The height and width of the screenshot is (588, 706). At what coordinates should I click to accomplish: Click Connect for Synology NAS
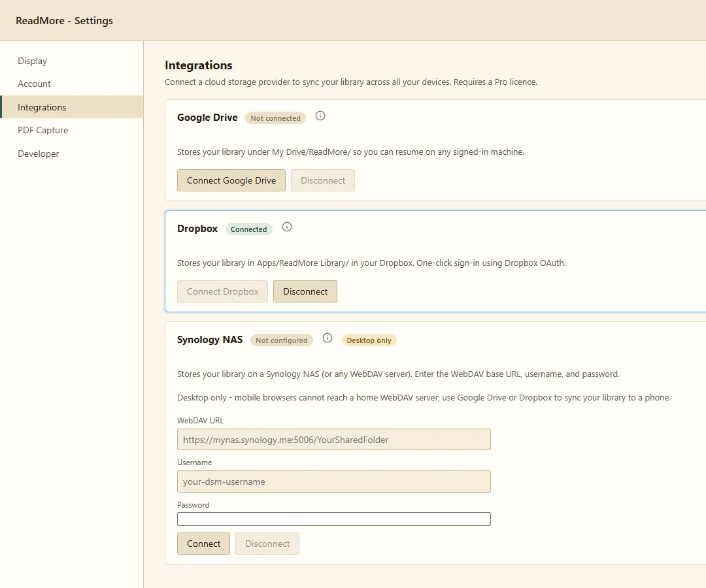click(x=203, y=544)
